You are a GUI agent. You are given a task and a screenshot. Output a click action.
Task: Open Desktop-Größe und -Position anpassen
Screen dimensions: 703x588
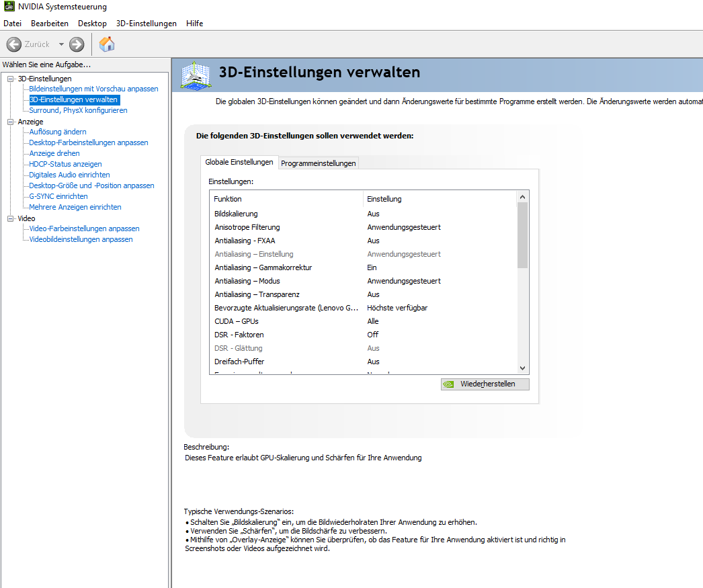click(x=91, y=185)
